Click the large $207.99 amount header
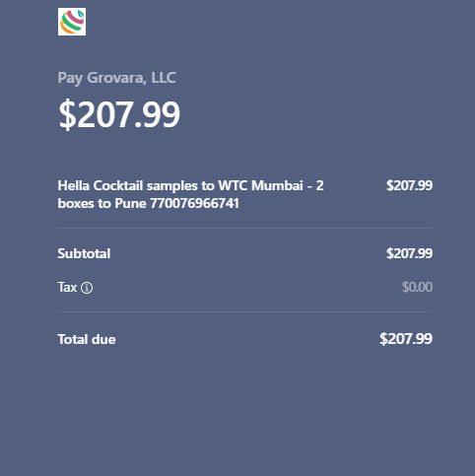475x476 pixels. pos(119,114)
